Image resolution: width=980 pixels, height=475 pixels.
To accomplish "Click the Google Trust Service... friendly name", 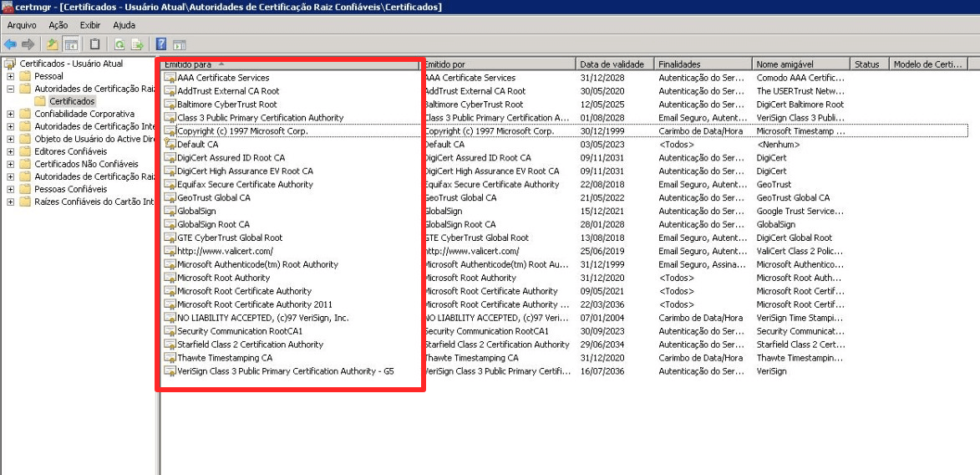I will pos(802,211).
